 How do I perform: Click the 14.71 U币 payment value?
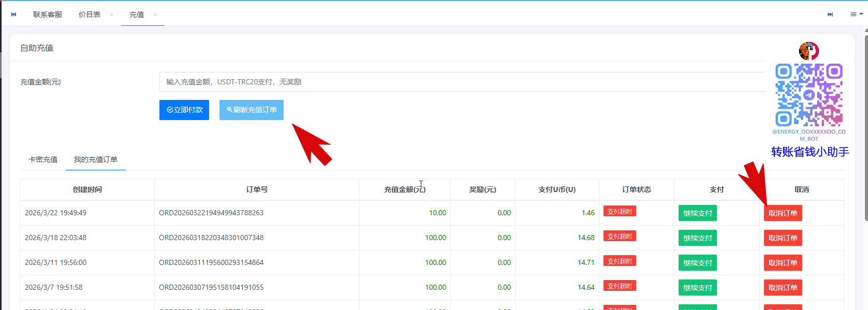(586, 262)
